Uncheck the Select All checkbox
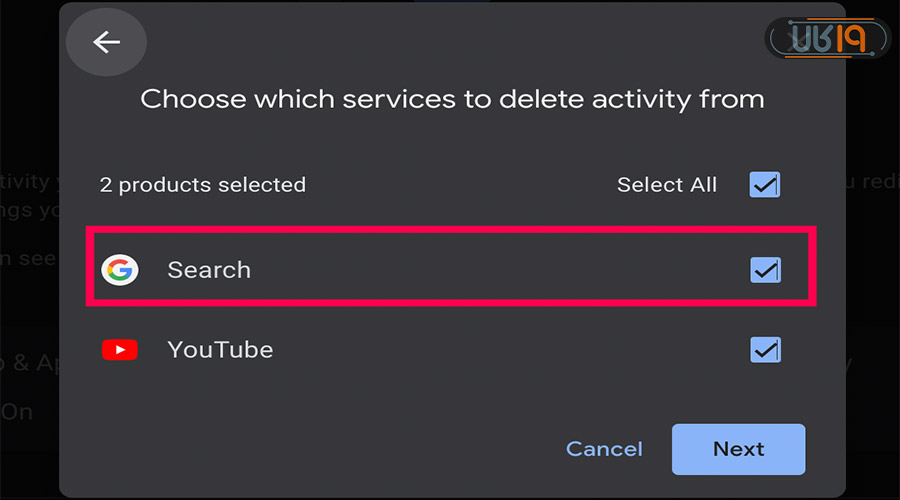900x500 pixels. (x=765, y=185)
